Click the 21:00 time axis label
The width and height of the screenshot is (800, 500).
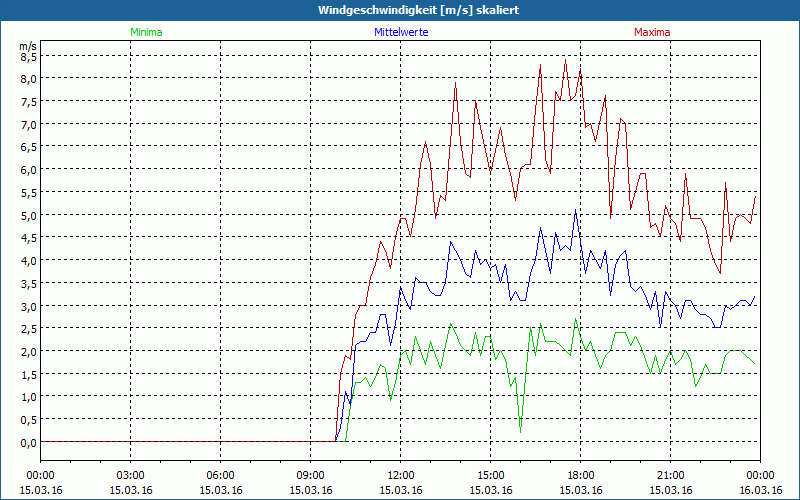pos(670,476)
